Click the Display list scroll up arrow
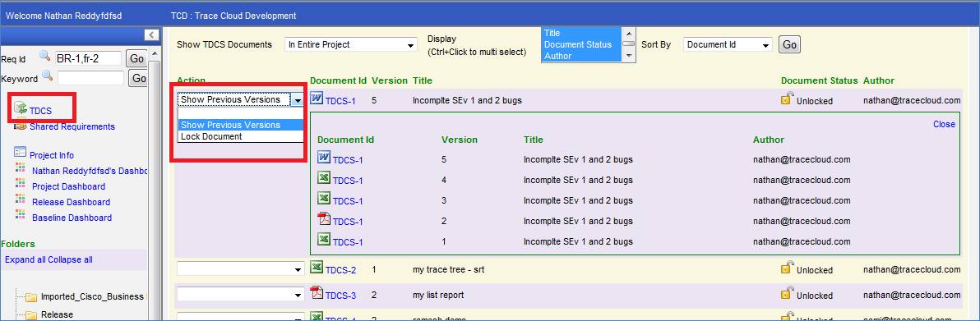Image resolution: width=980 pixels, height=321 pixels. tap(630, 33)
